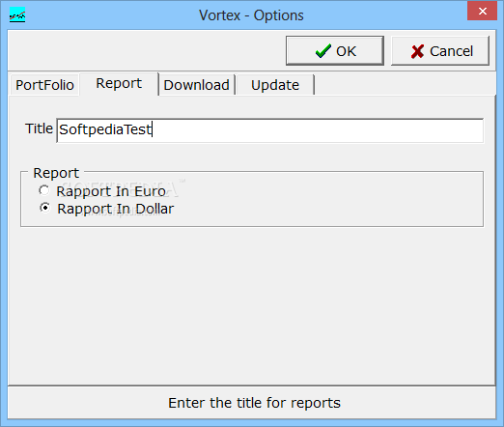Click the status text 'Enter the title for reports'
The height and width of the screenshot is (427, 504).
pyautogui.click(x=254, y=403)
